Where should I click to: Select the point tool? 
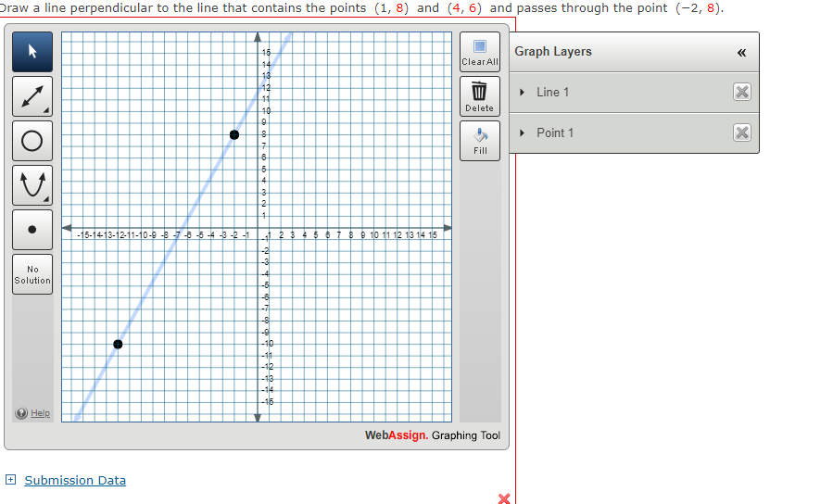(x=32, y=230)
